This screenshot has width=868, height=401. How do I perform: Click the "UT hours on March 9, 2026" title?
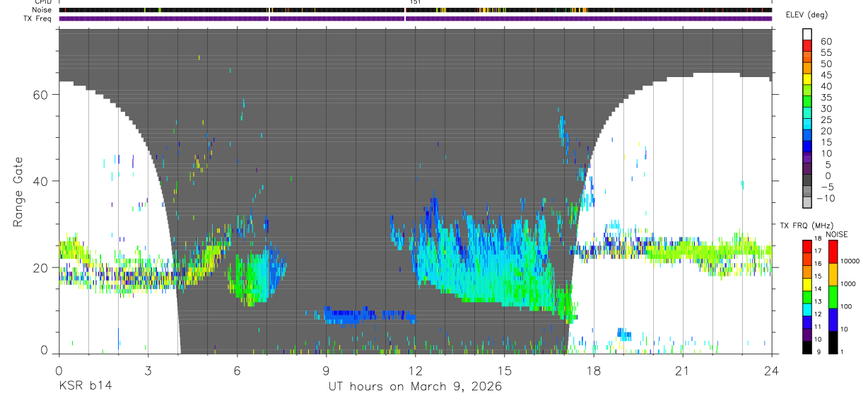pos(415,386)
